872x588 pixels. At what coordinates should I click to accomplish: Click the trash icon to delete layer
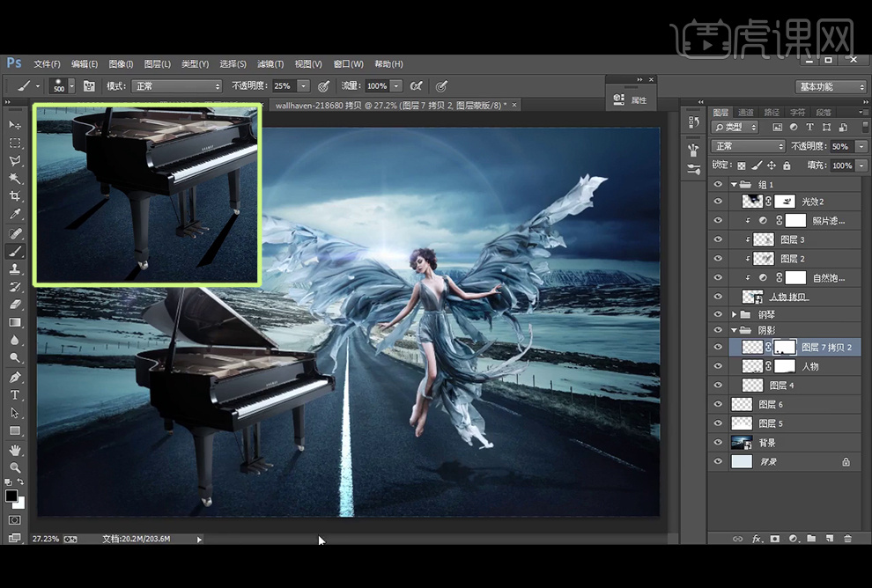coord(847,538)
